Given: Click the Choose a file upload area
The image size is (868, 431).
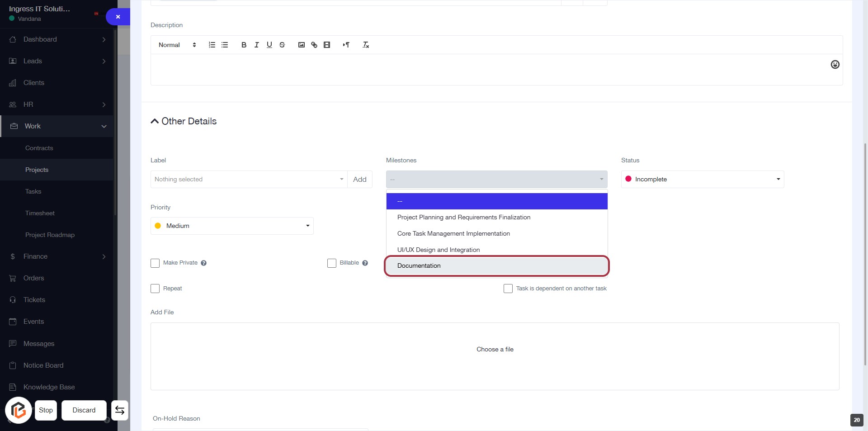Looking at the screenshot, I should [495, 349].
